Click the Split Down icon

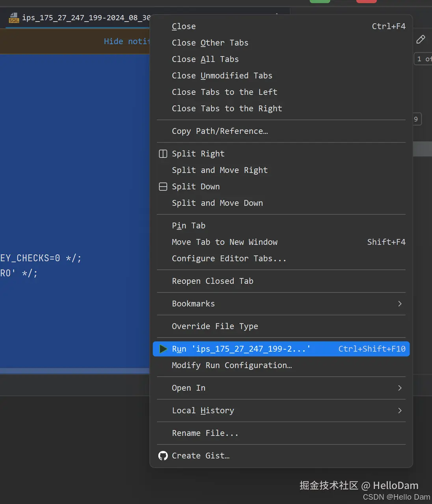(x=163, y=187)
